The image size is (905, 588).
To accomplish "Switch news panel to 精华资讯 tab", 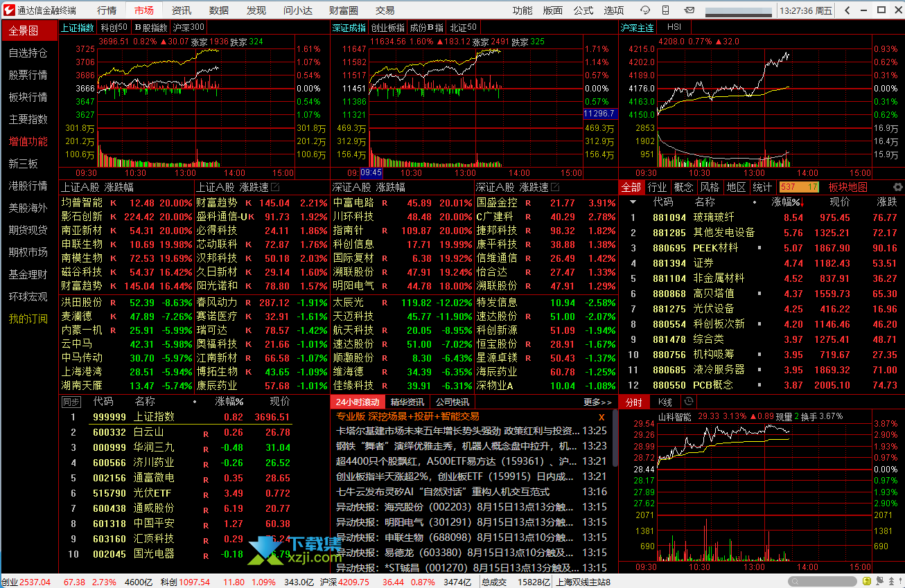I will pyautogui.click(x=407, y=402).
